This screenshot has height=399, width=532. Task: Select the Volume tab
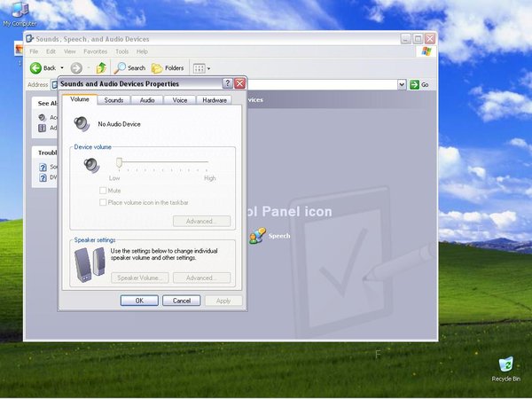click(80, 99)
